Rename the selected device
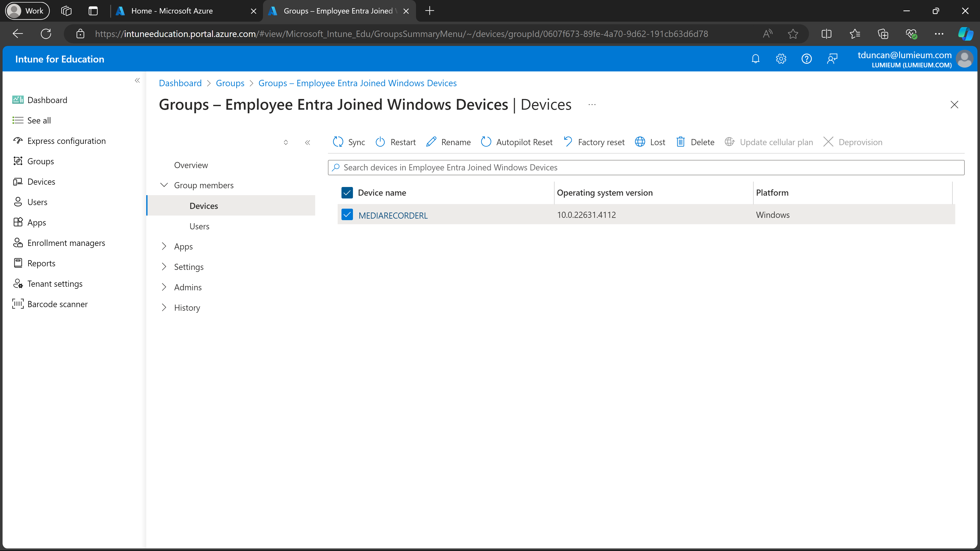The height and width of the screenshot is (551, 980). click(449, 142)
